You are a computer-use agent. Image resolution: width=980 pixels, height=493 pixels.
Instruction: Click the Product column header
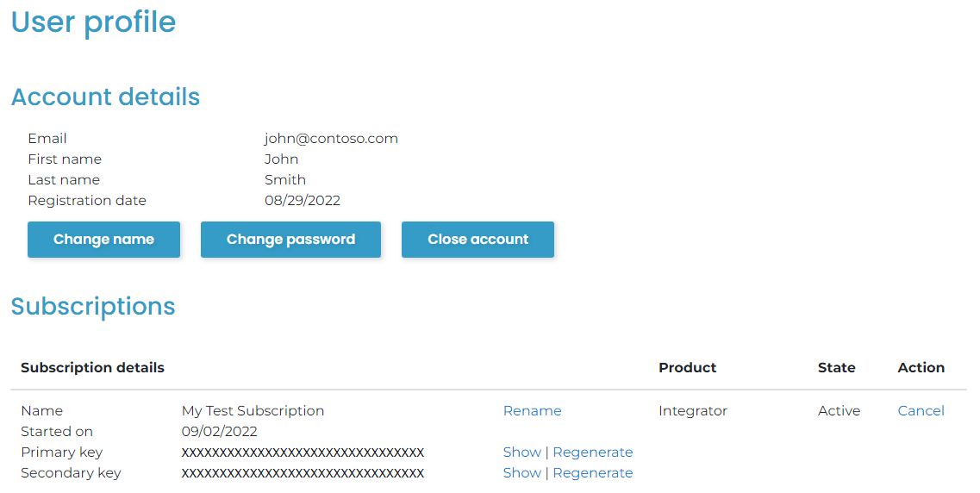(687, 368)
